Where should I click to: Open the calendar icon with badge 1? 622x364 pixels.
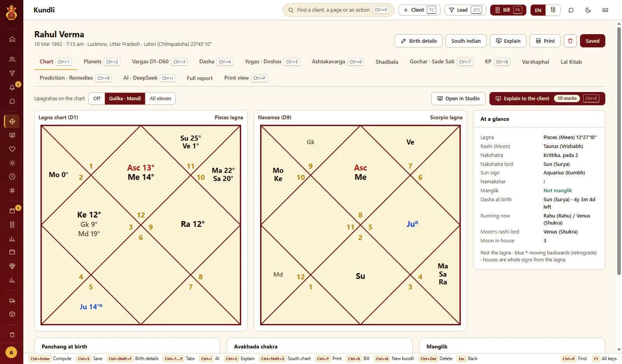click(12, 211)
